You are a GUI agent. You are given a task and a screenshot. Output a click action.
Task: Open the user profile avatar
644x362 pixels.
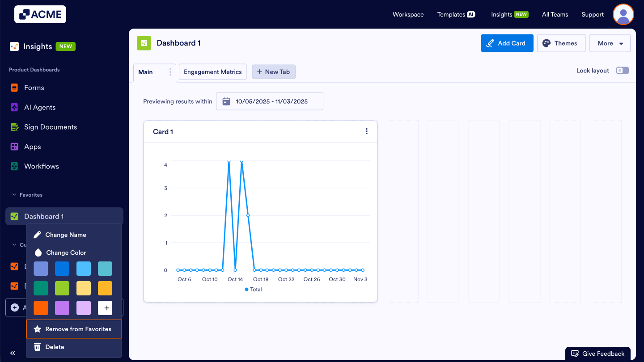tap(623, 14)
